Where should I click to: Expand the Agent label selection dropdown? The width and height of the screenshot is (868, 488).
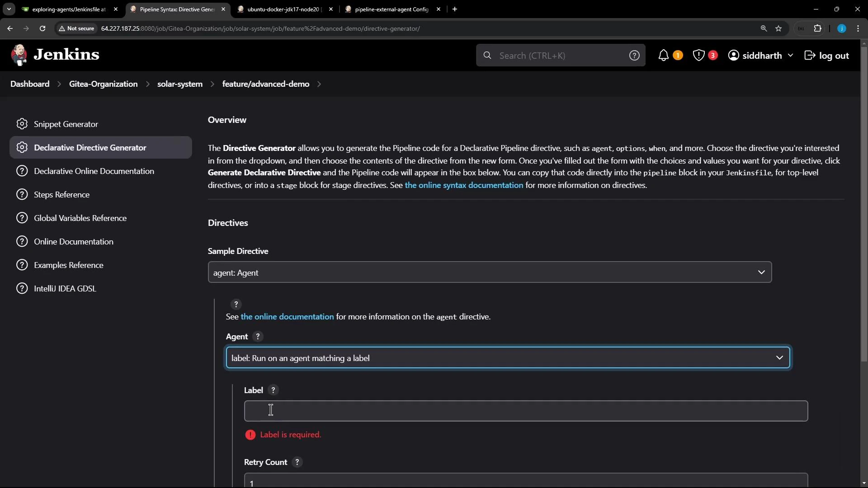779,357
